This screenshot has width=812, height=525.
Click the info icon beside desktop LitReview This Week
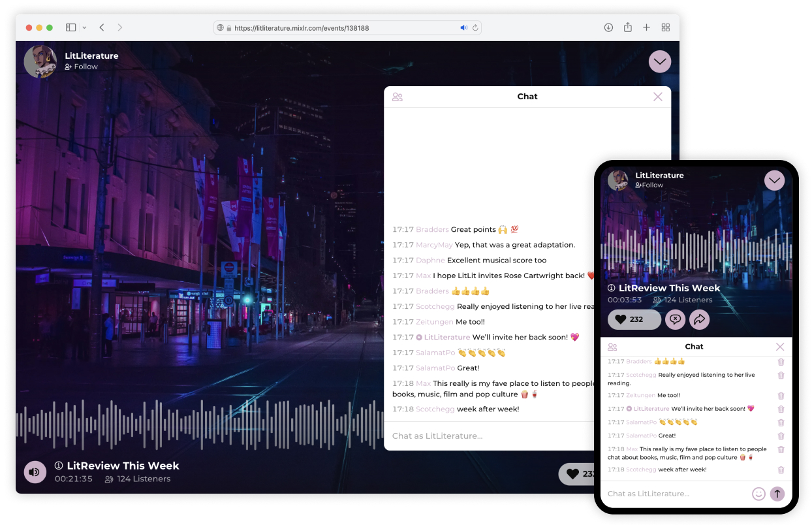coord(59,466)
